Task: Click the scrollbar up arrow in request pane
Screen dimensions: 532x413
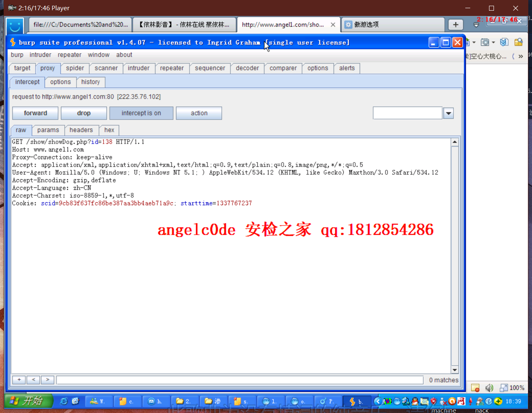Action: point(455,142)
